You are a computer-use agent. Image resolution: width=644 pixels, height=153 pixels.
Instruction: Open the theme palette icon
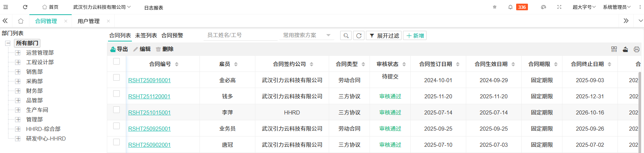pos(543,7)
